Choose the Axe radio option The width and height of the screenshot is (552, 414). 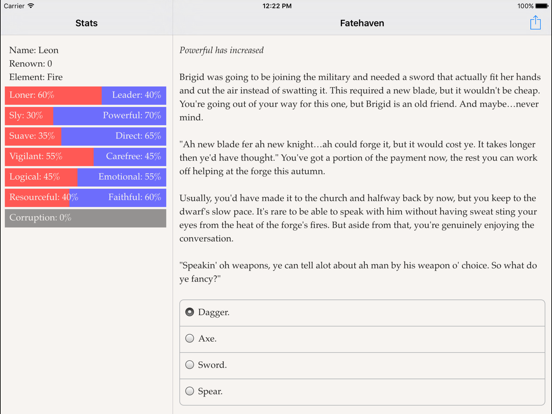362,339
